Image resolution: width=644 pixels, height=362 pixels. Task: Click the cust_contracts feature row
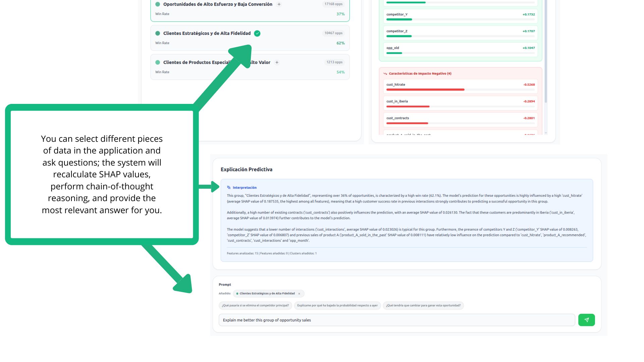coord(460,120)
